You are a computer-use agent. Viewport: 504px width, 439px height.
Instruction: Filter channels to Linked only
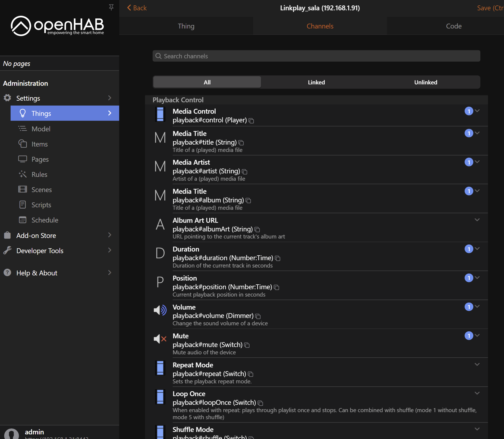(316, 82)
